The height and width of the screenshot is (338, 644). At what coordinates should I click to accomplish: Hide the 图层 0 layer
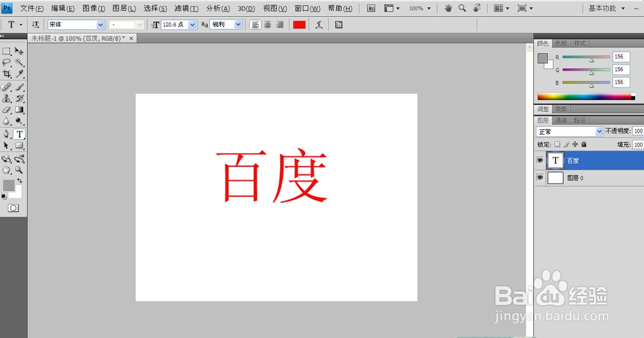[x=540, y=178]
